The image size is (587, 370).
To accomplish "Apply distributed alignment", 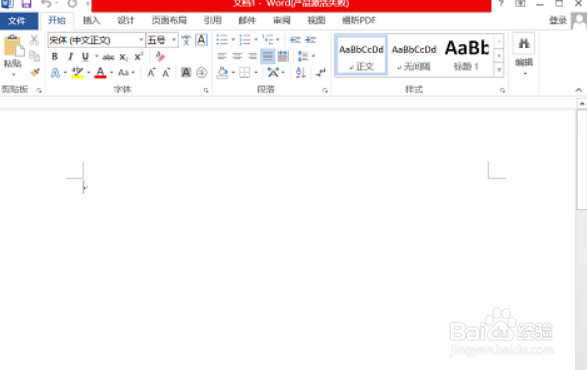I will click(283, 57).
